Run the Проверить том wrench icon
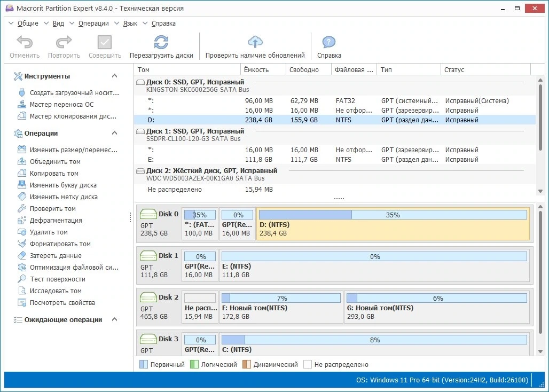The width and height of the screenshot is (549, 392). (22, 208)
